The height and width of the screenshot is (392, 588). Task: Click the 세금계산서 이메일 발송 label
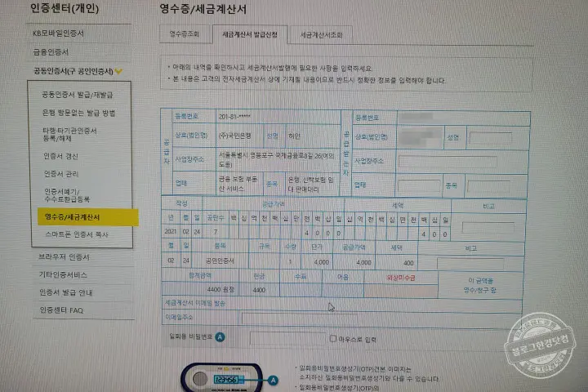pyautogui.click(x=195, y=303)
